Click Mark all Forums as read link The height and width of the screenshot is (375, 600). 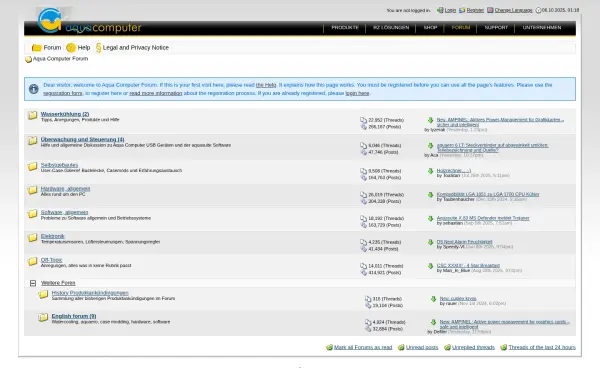click(x=363, y=347)
